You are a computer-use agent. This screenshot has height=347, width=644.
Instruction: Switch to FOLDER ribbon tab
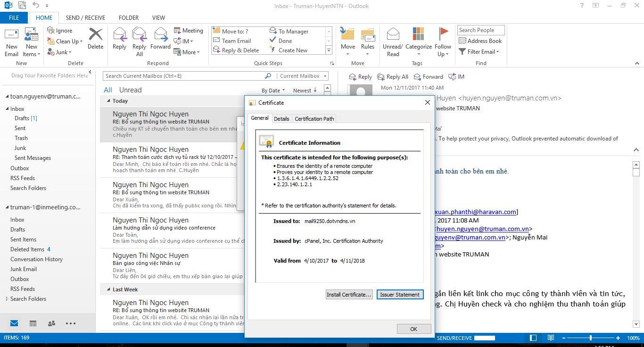click(129, 18)
